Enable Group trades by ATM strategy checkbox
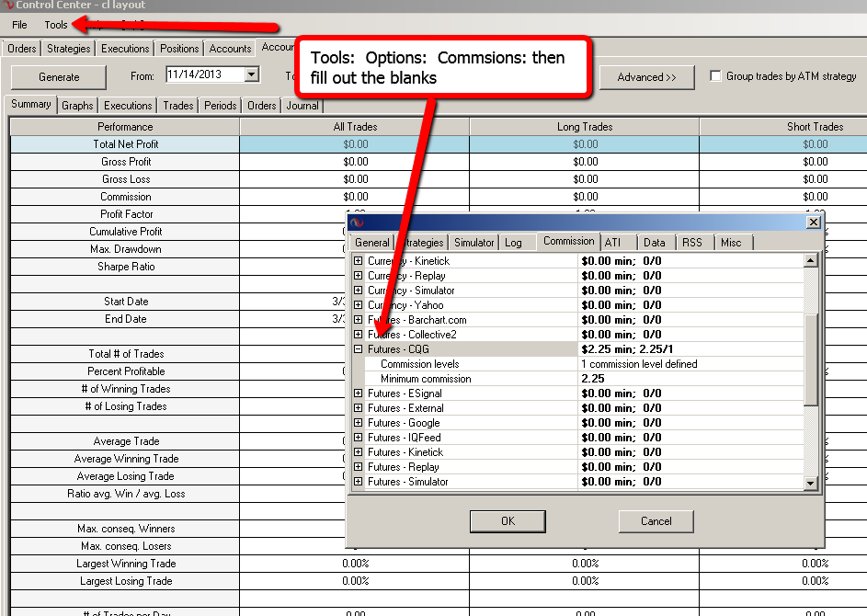The width and height of the screenshot is (867, 616). [x=715, y=75]
